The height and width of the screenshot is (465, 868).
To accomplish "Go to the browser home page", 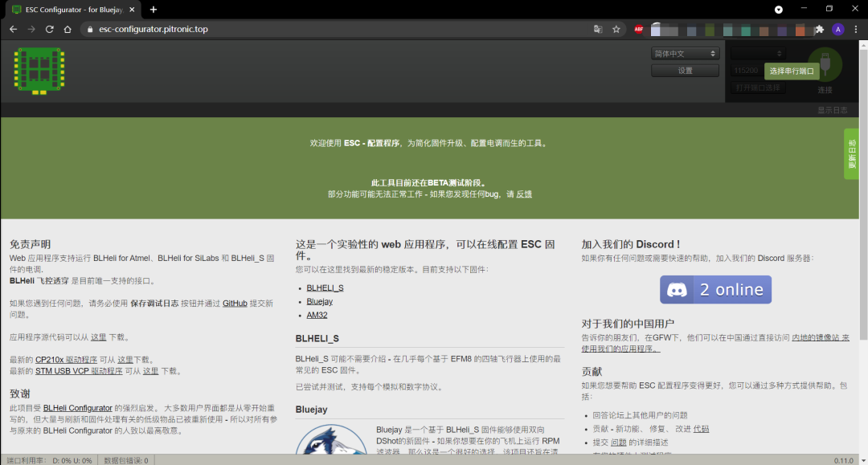I will 68,29.
